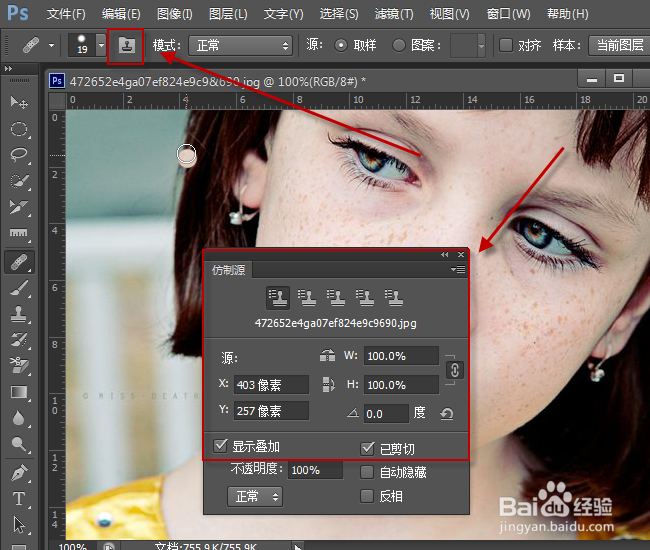The height and width of the screenshot is (550, 650).
Task: Select the Lasso tool
Action: click(x=19, y=155)
